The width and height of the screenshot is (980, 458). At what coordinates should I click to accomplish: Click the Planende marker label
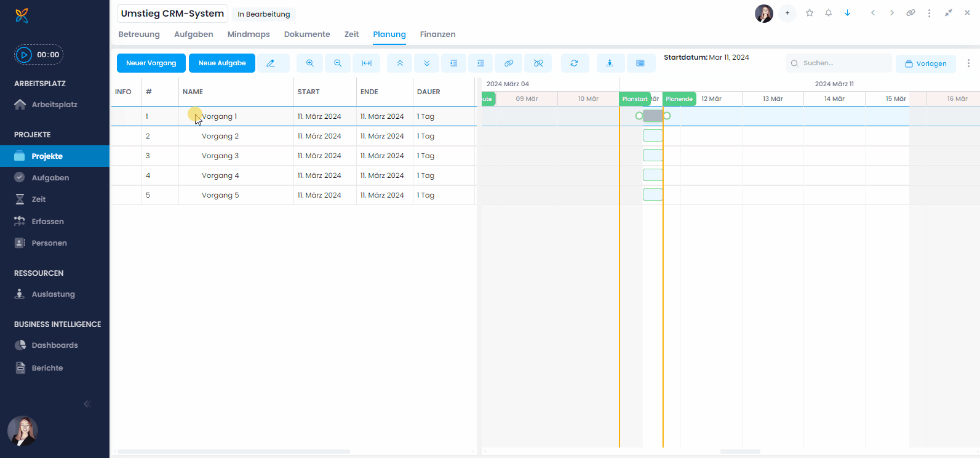pos(679,98)
